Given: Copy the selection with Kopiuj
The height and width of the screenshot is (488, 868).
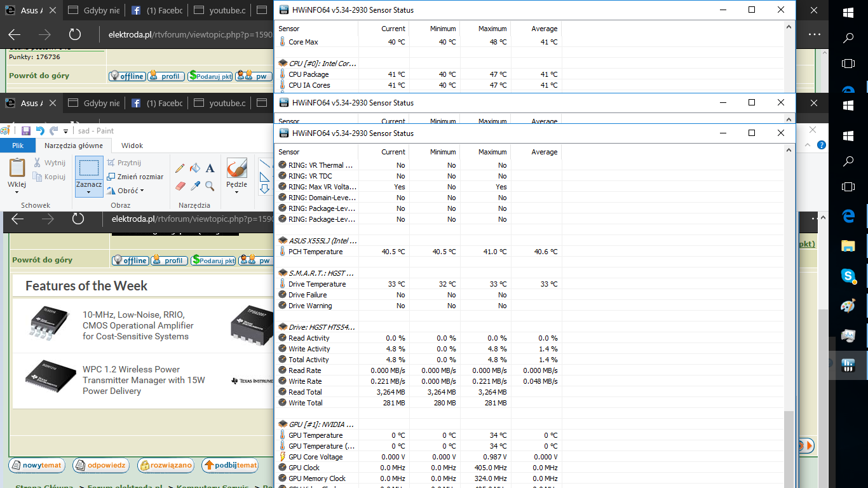Looking at the screenshot, I should pyautogui.click(x=49, y=177).
